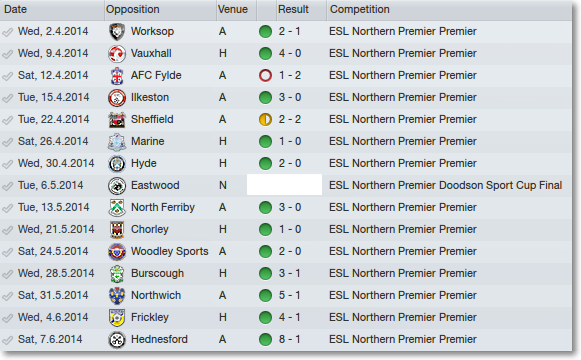Click the red loss indicator for AFC Fylde
The image size is (581, 360).
[x=265, y=76]
